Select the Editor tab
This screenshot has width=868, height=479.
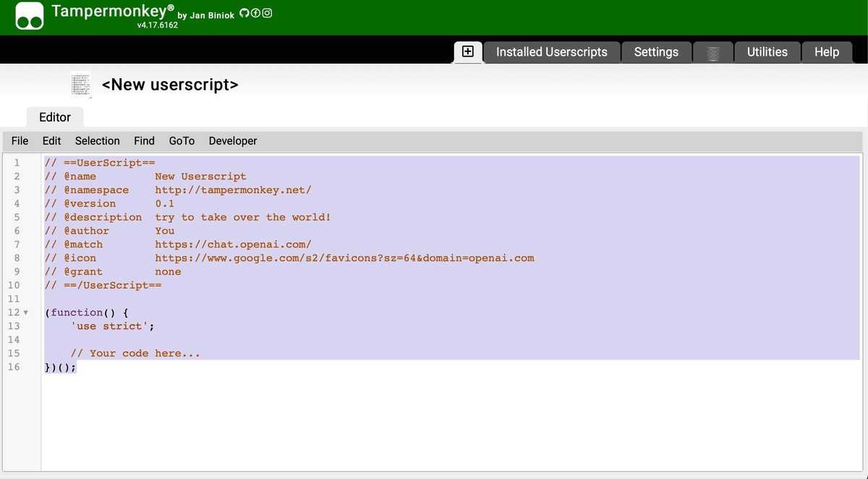coord(55,117)
